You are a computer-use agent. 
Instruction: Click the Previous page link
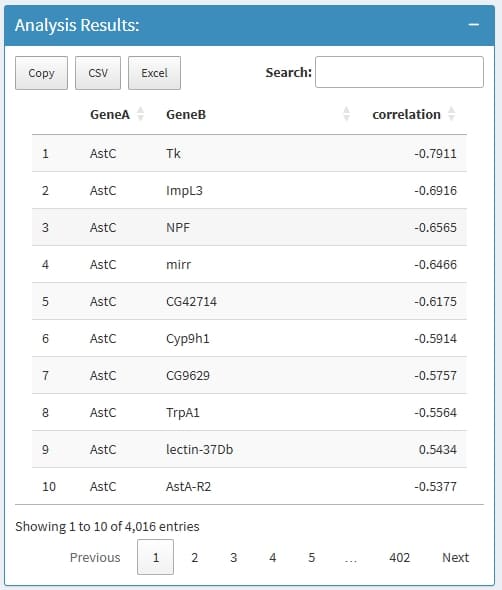pyautogui.click(x=95, y=557)
